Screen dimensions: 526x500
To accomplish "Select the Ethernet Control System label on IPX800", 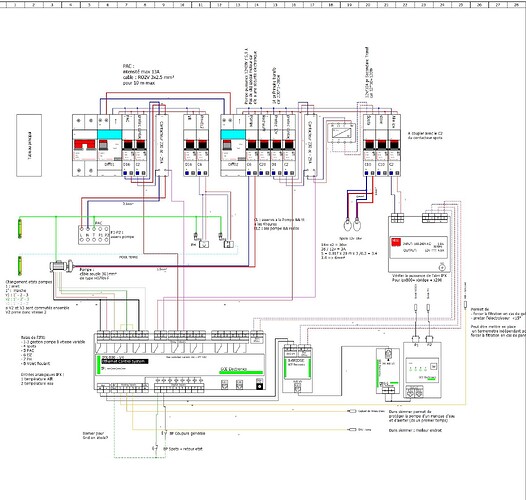I will [x=124, y=361].
